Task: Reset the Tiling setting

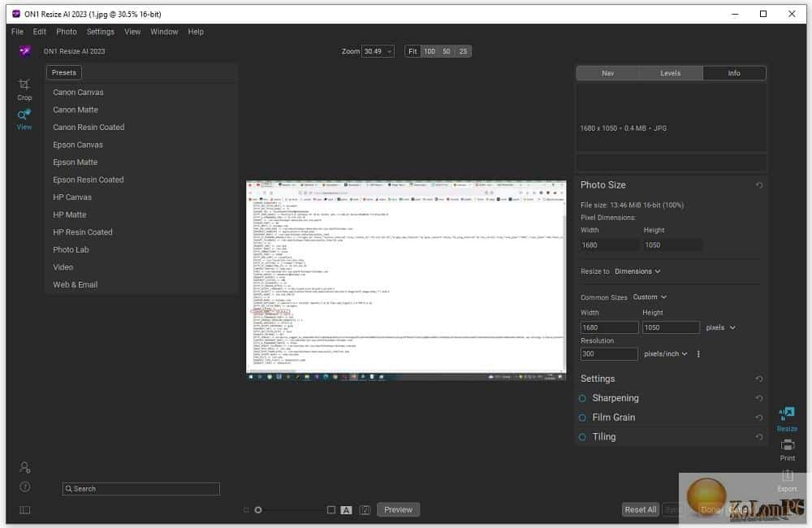Action: point(758,437)
